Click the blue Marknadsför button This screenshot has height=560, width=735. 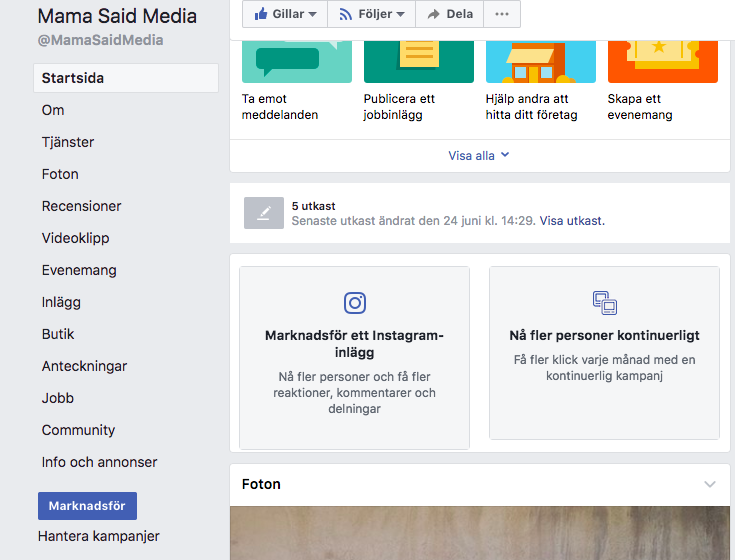pyautogui.click(x=87, y=506)
